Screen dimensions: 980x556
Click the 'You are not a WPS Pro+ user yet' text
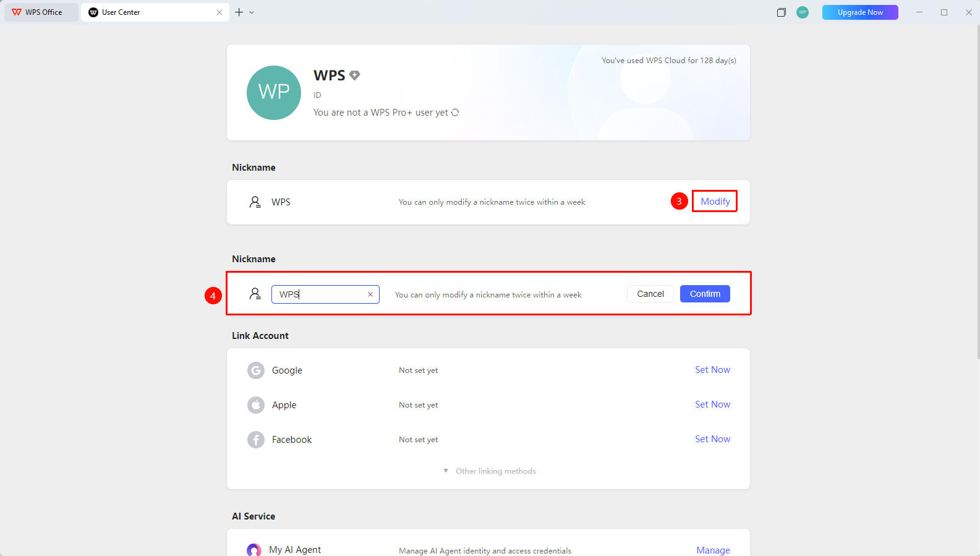point(381,113)
